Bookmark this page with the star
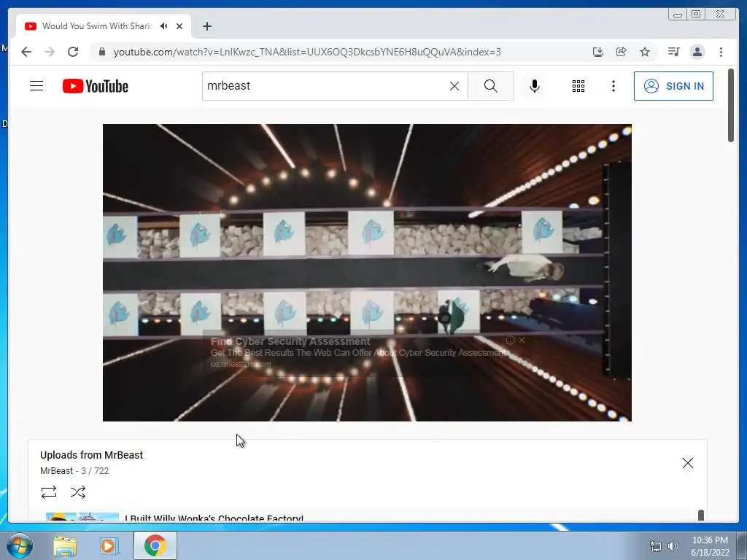This screenshot has width=747, height=560. coord(645,52)
